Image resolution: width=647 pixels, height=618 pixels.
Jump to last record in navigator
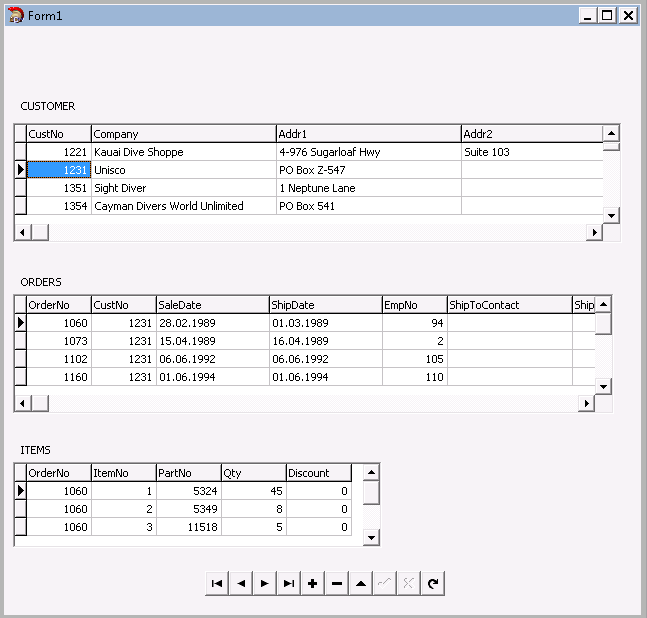tap(289, 583)
